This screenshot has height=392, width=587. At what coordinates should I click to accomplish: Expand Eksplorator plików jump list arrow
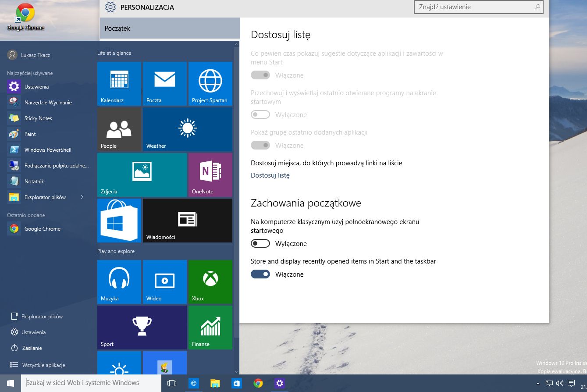tap(82, 197)
